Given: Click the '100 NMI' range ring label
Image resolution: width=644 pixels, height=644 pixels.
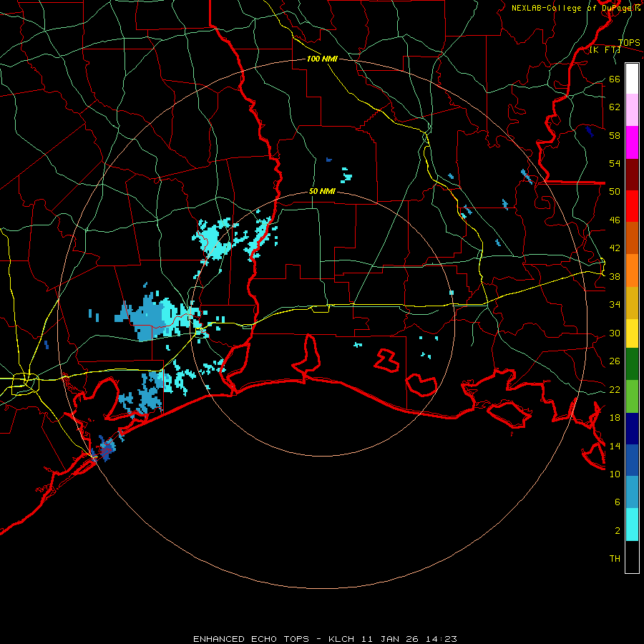Looking at the screenshot, I should [322, 59].
